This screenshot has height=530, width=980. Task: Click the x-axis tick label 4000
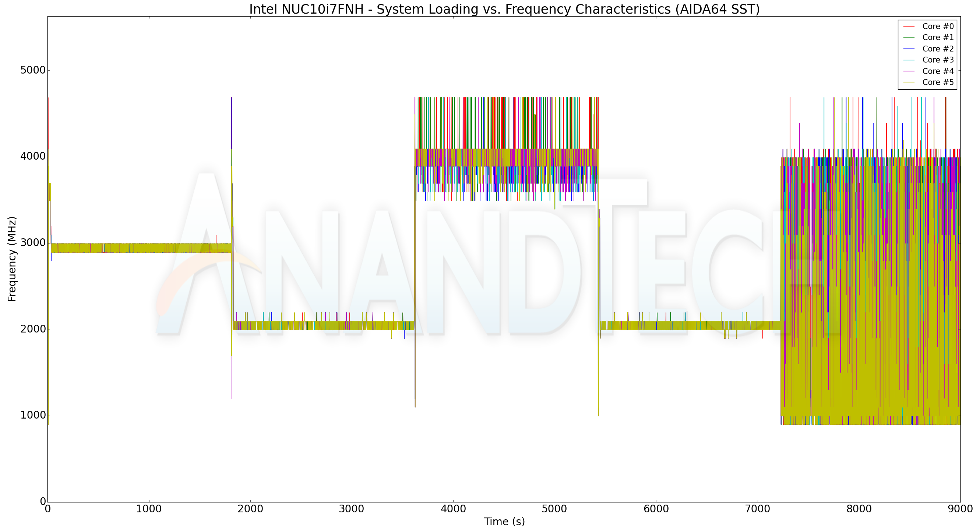coord(453,509)
